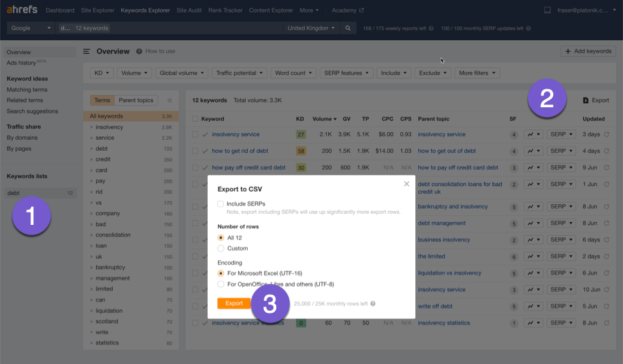
Task: Open Site Explorer in top navigation
Action: [96, 10]
